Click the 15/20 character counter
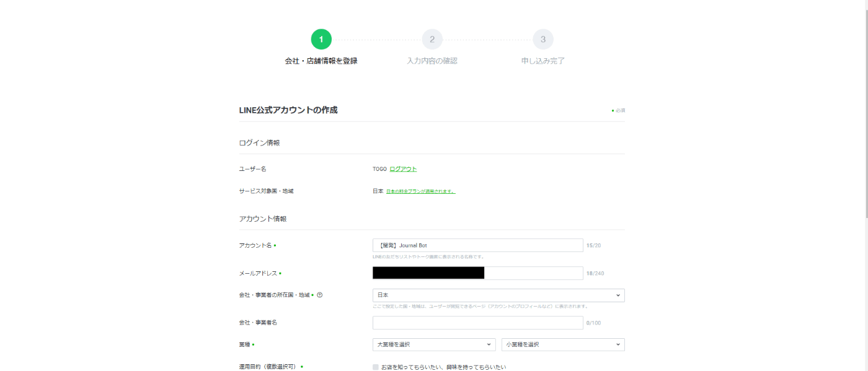 click(x=593, y=245)
